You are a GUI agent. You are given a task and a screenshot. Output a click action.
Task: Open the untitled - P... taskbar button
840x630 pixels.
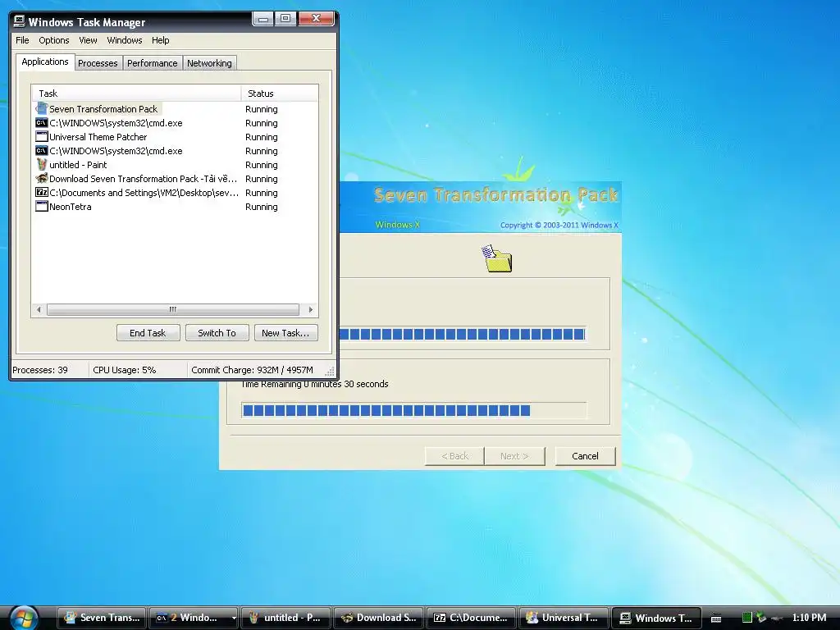[285, 618]
